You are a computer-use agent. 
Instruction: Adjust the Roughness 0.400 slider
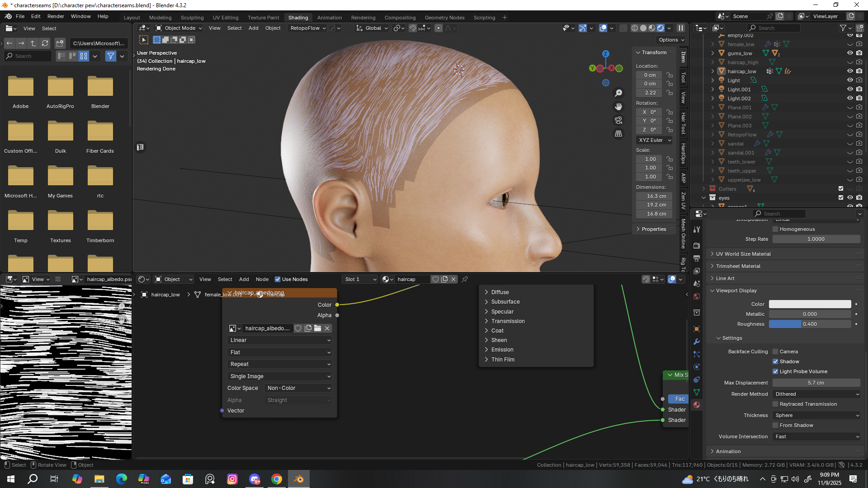coord(810,324)
